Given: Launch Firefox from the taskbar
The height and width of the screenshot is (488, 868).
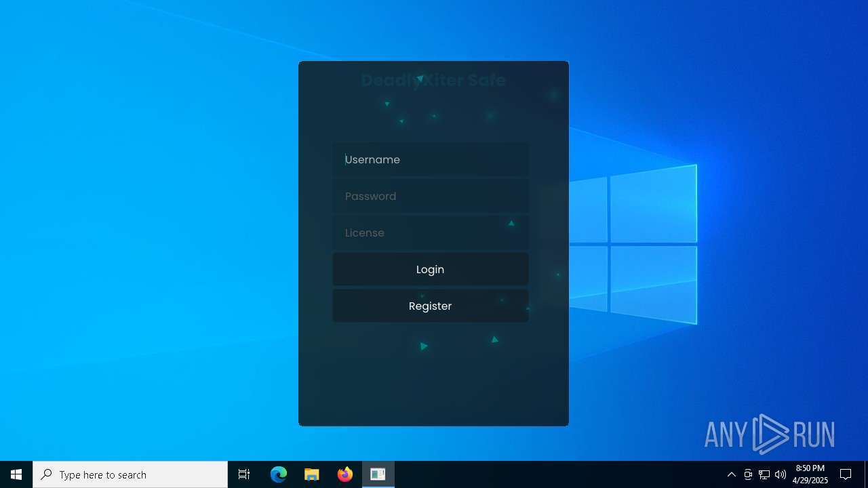Looking at the screenshot, I should pyautogui.click(x=345, y=474).
